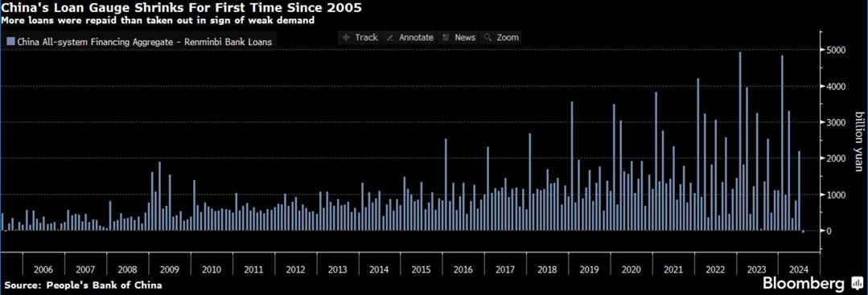868x295 pixels.
Task: Select the 2023 year label
Action: [x=757, y=269]
